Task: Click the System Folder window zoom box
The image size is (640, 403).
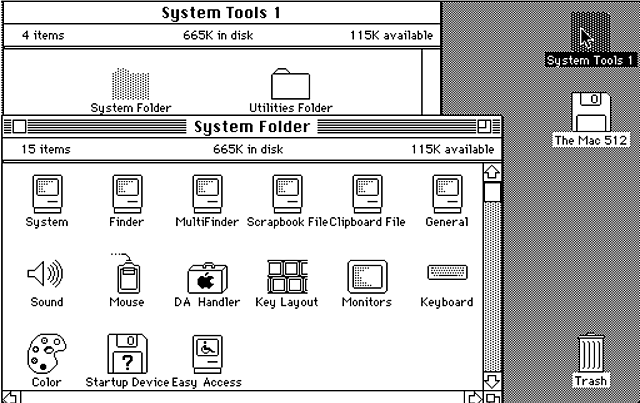Action: tap(484, 127)
